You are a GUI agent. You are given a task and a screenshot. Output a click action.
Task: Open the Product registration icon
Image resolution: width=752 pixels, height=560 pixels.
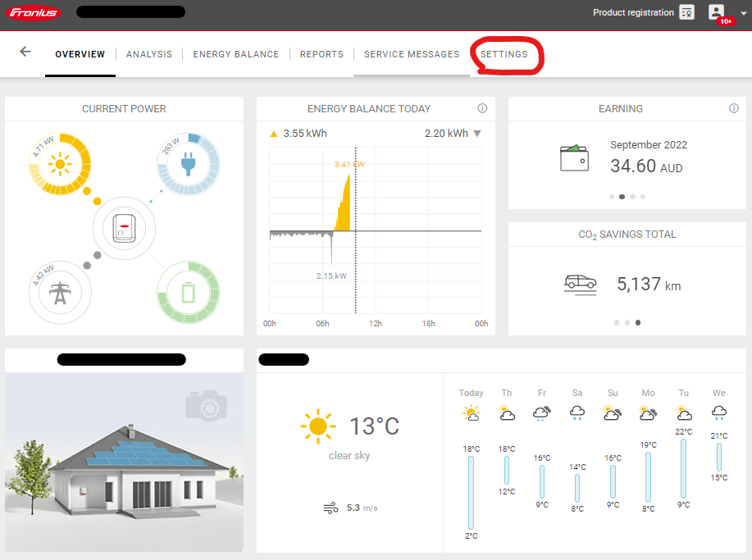pos(686,12)
